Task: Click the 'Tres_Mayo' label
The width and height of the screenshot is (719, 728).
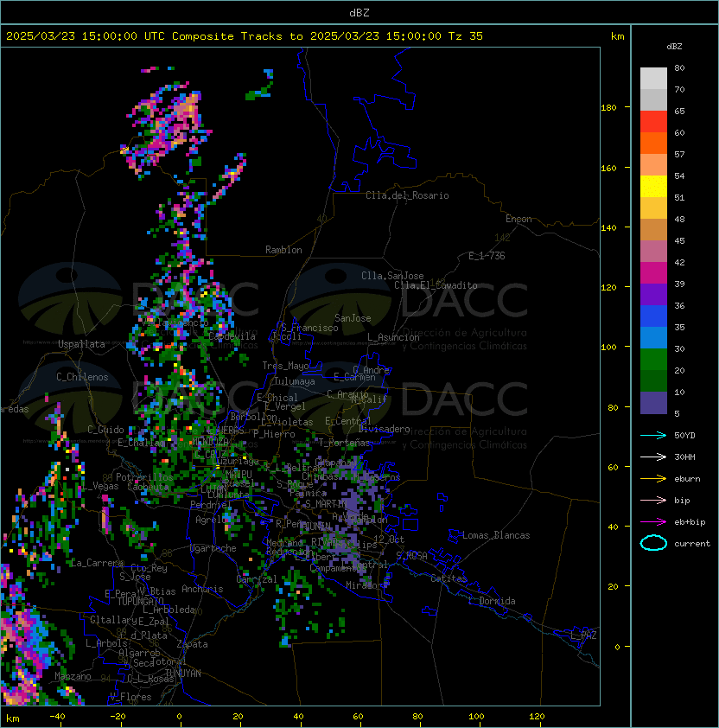Action: click(x=285, y=366)
